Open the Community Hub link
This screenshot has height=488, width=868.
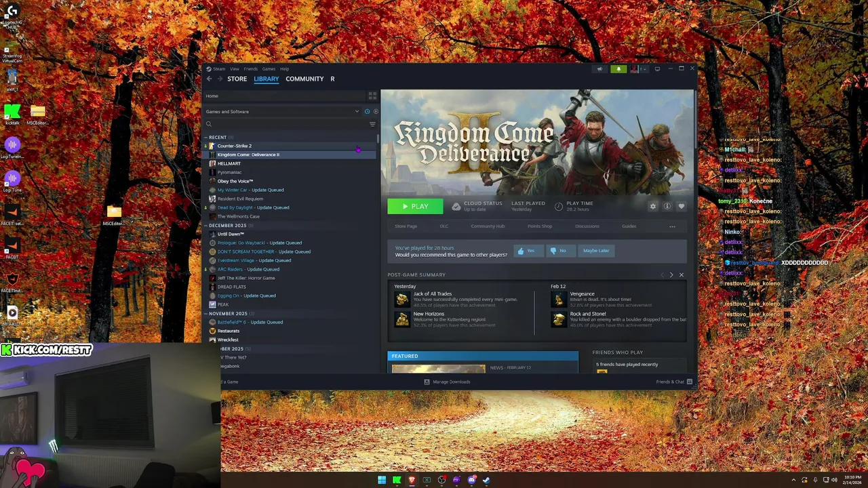click(x=488, y=226)
